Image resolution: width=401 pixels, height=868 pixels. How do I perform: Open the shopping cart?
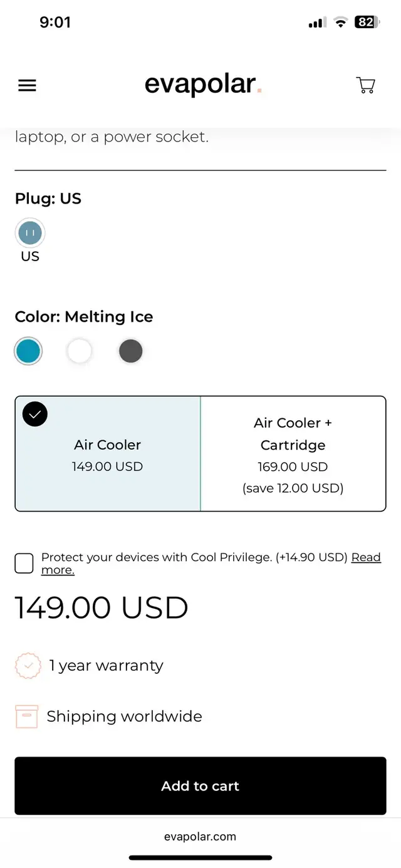coord(365,85)
